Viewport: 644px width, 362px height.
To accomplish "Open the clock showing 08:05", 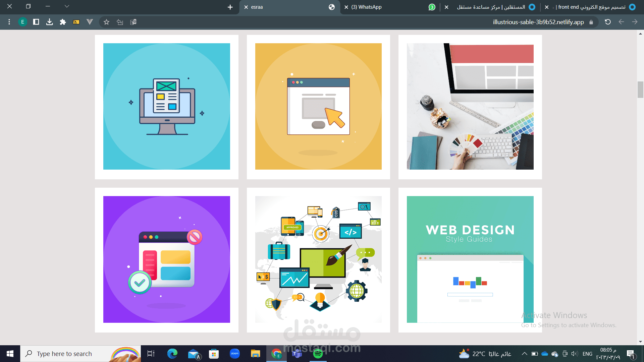I will tap(608, 354).
